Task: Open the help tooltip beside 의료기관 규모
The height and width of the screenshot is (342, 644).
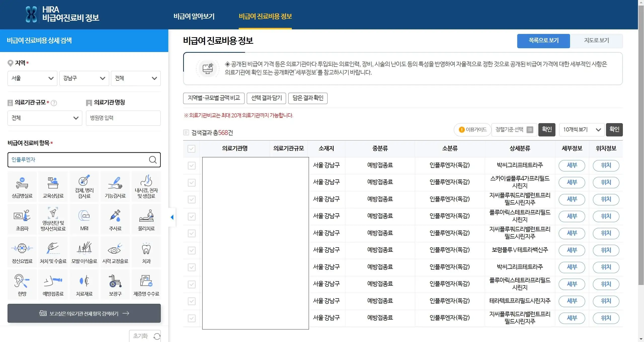Action: click(x=54, y=103)
